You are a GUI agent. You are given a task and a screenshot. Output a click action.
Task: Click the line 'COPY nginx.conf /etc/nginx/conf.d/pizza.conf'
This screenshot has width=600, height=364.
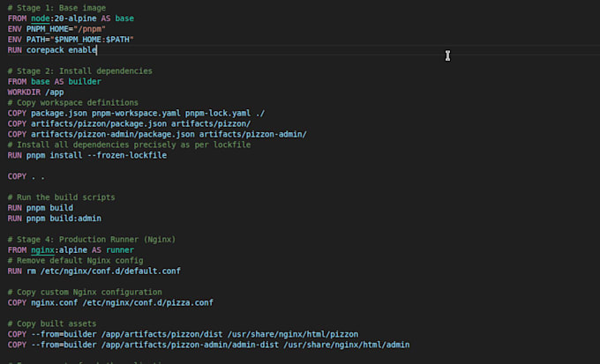[110, 302]
